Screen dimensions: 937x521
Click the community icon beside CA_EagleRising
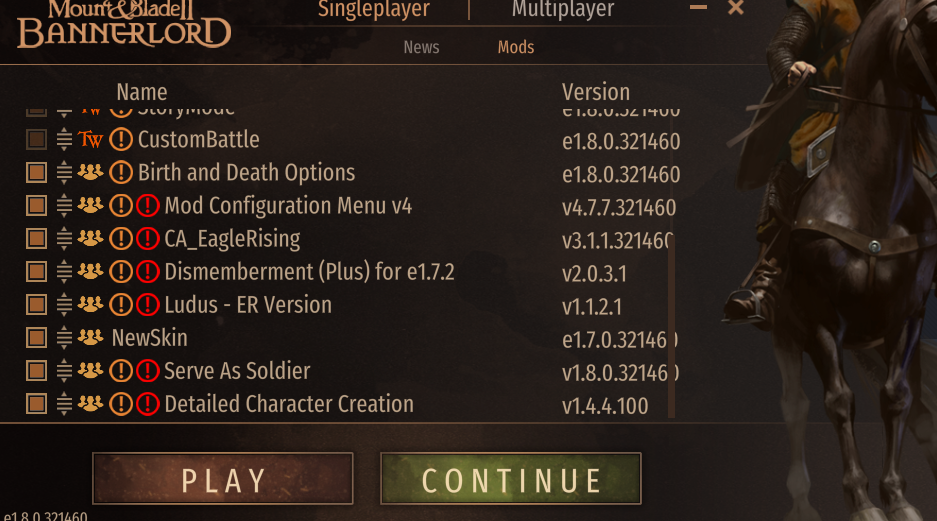[x=90, y=238]
